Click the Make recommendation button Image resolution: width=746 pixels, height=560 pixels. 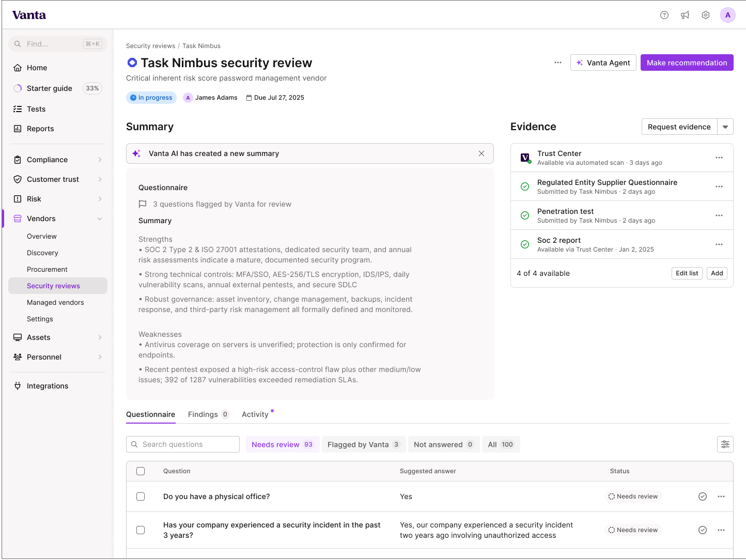tap(687, 63)
